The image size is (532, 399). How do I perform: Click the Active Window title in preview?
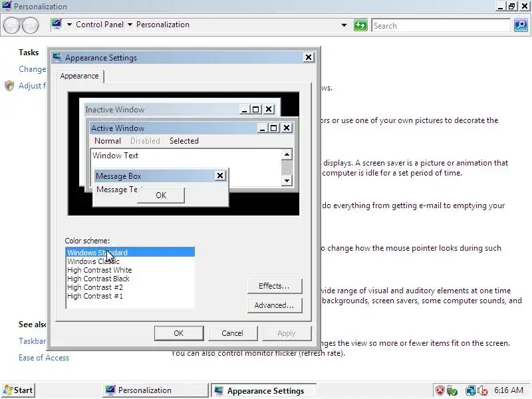pos(118,128)
